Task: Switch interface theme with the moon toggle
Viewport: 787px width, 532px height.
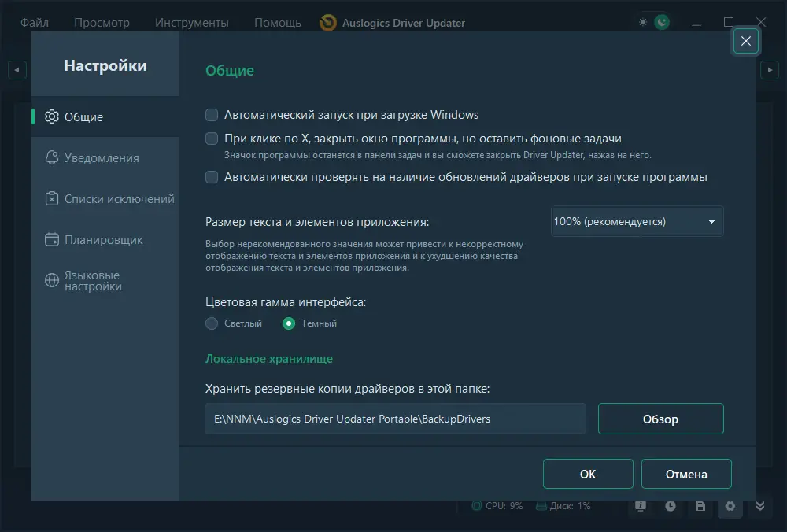Action: [x=661, y=21]
